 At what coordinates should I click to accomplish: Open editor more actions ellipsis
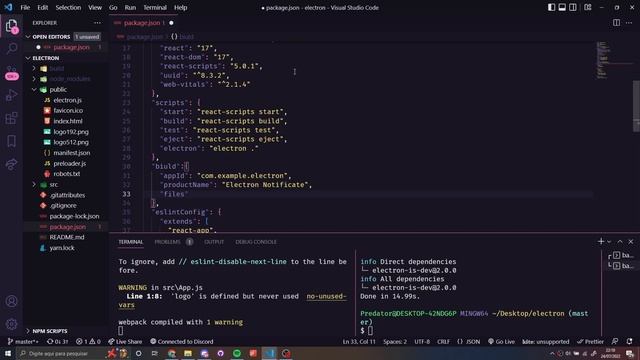[629, 23]
